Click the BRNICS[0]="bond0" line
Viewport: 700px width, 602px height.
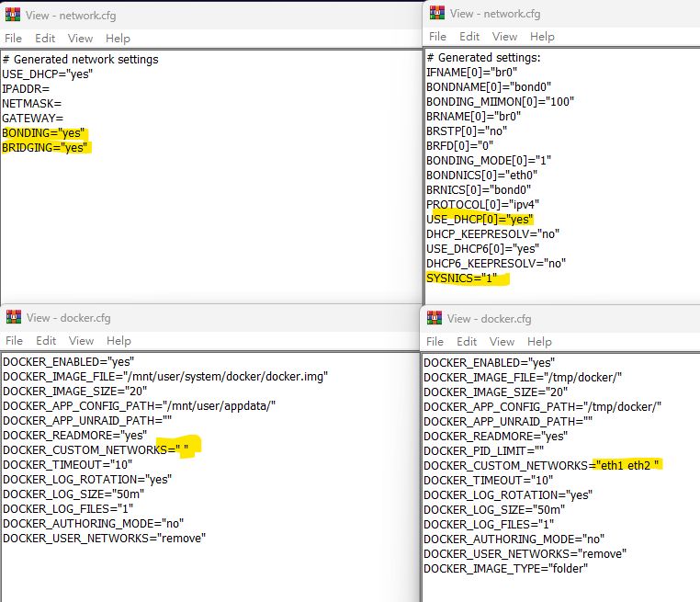click(x=479, y=190)
